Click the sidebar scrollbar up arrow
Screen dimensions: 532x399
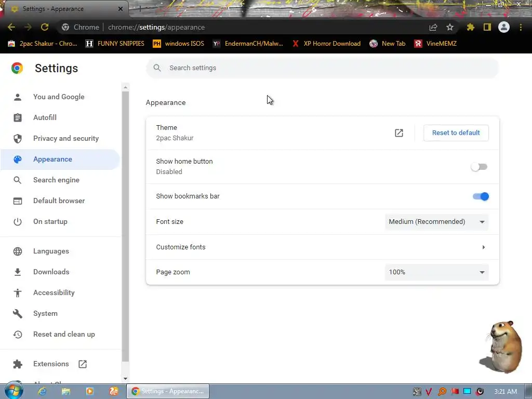click(x=125, y=87)
